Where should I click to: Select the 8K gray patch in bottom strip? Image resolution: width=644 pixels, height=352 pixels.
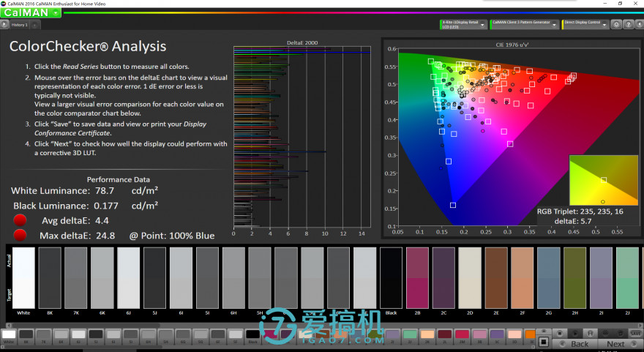click(26, 336)
